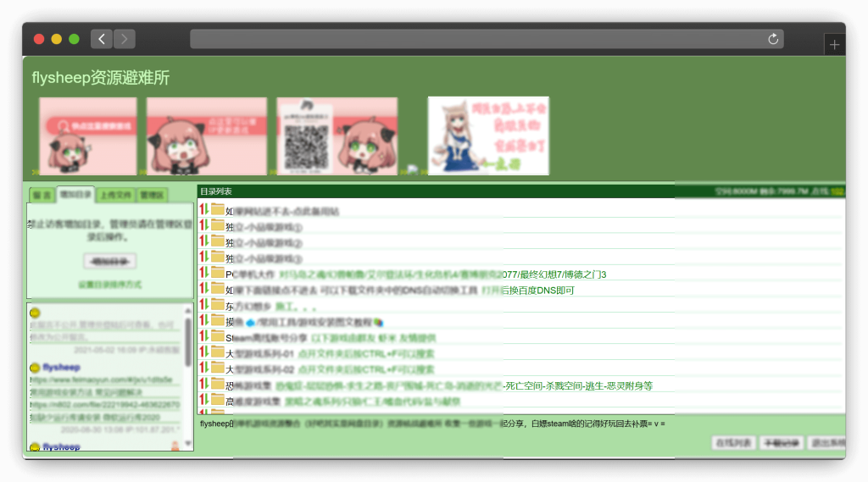Click sort arrows on 东方幻想乡 row
This screenshot has width=868, height=482.
(204, 304)
